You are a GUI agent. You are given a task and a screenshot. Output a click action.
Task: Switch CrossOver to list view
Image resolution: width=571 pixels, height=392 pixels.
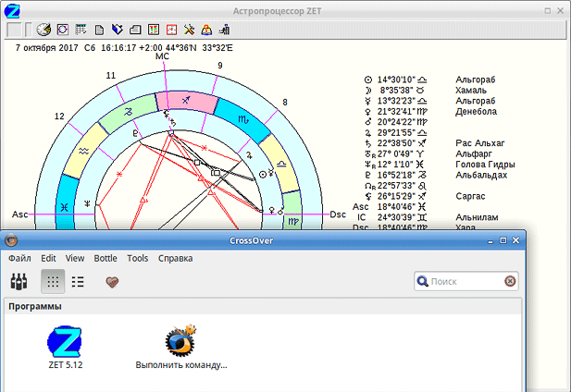point(78,281)
